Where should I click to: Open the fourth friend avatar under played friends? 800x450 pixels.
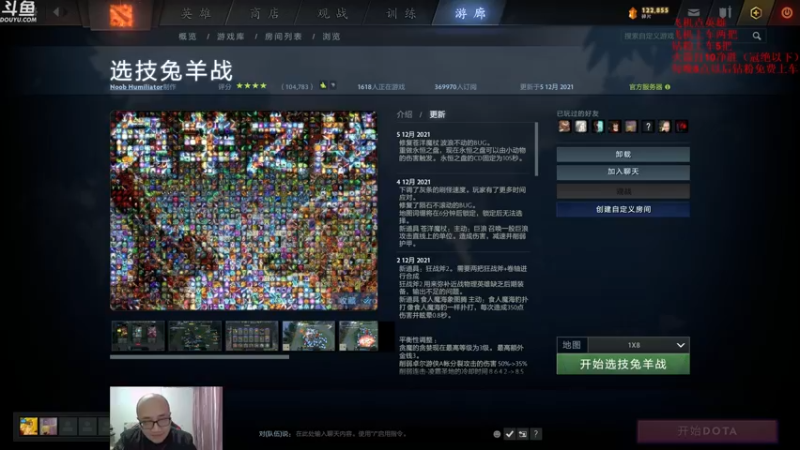click(614, 126)
